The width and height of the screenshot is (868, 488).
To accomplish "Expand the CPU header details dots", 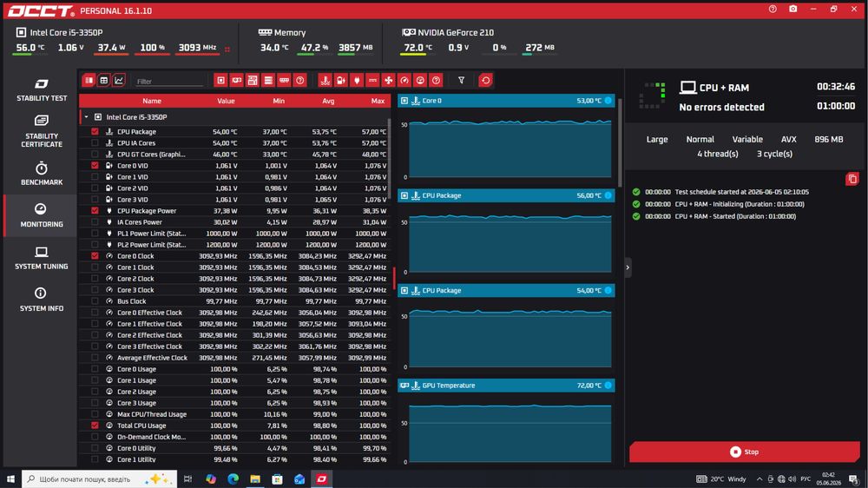I will pos(227,49).
